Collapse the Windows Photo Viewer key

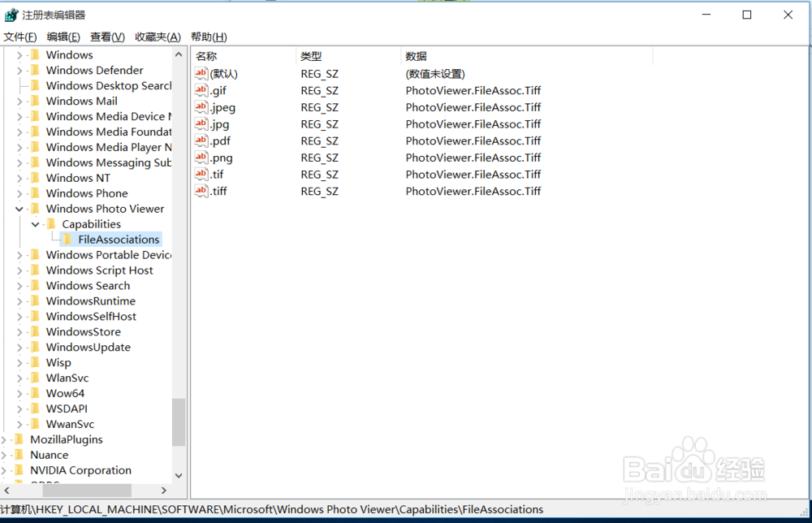[x=19, y=208]
